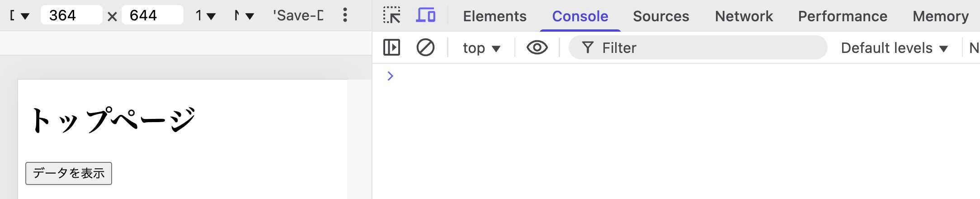
Task: Create a live expression with eye icon
Action: coord(537,47)
